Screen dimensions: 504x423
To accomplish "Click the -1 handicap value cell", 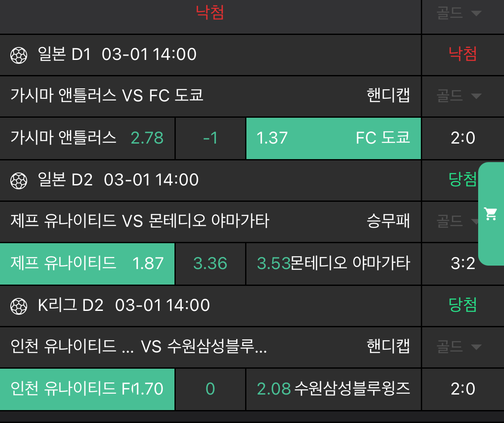I will point(210,138).
